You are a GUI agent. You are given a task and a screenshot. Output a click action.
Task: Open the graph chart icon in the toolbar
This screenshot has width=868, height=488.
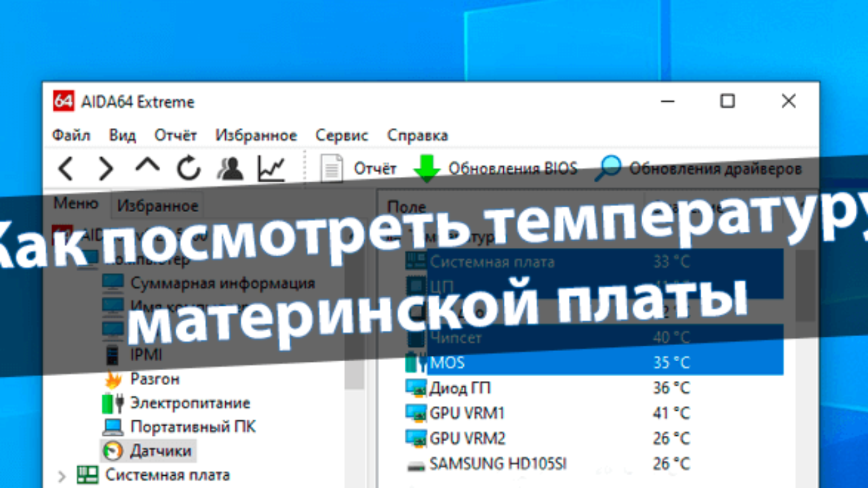click(271, 169)
